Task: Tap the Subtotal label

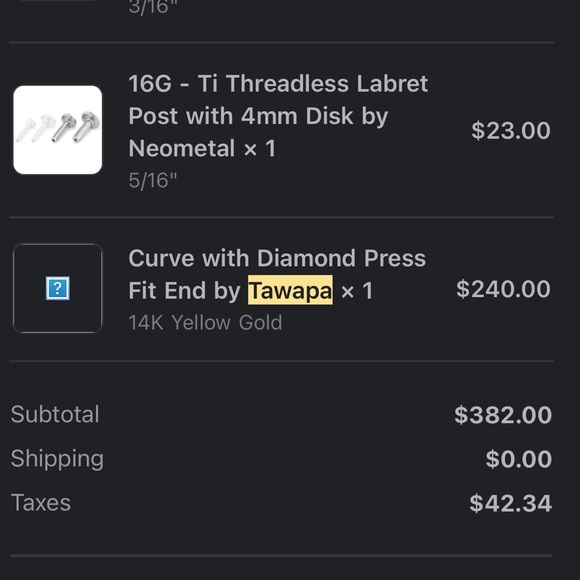Action: [55, 414]
